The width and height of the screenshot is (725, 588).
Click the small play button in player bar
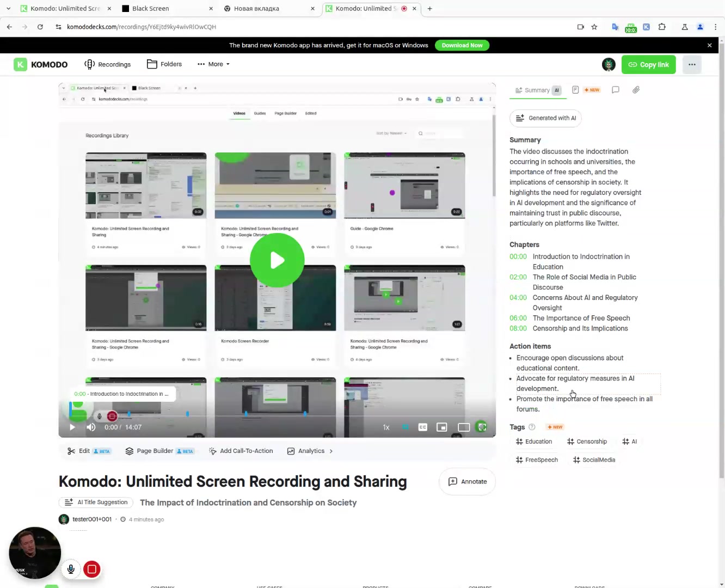pyautogui.click(x=72, y=427)
